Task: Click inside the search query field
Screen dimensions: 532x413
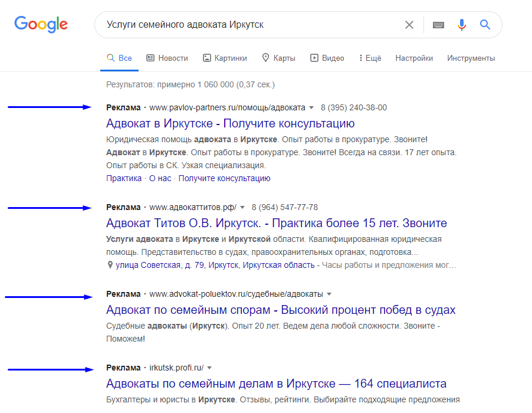Action: (251, 25)
